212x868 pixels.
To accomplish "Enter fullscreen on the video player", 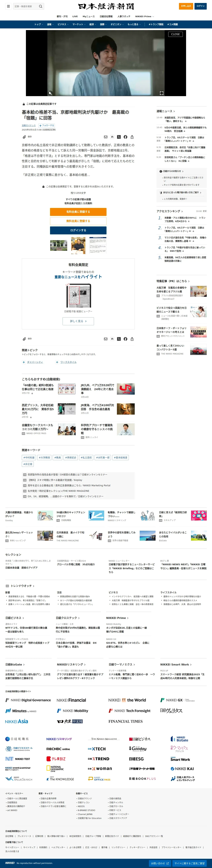I will 161,93.
